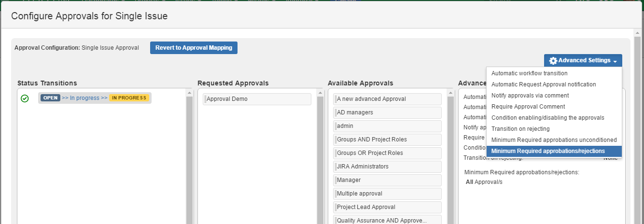Click the IN PROGRESS status badge
This screenshot has height=224, width=644.
click(129, 98)
